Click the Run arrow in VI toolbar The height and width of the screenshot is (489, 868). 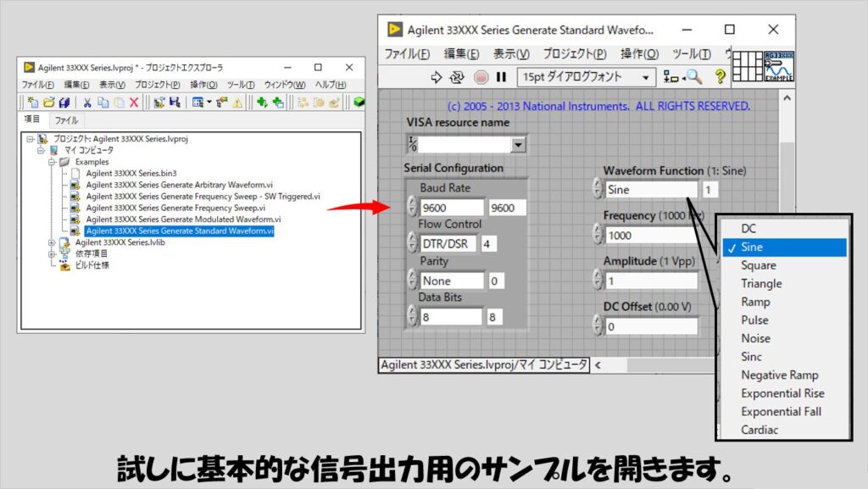[437, 77]
